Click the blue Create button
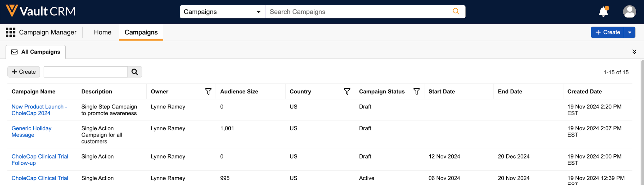This screenshot has width=644, height=185. pyautogui.click(x=607, y=32)
